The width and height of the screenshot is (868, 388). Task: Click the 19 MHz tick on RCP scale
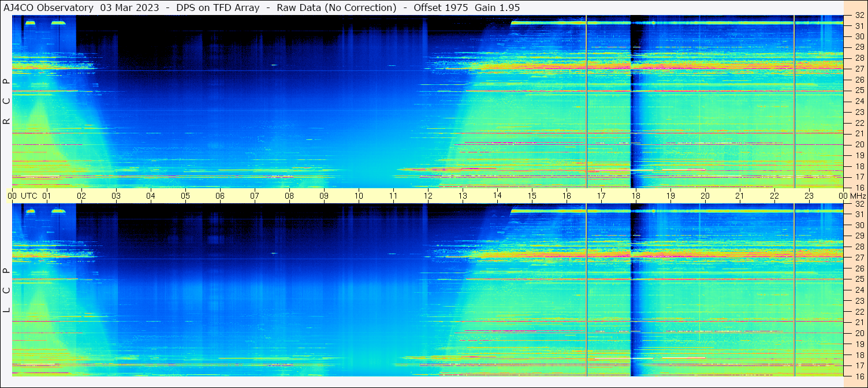click(859, 155)
